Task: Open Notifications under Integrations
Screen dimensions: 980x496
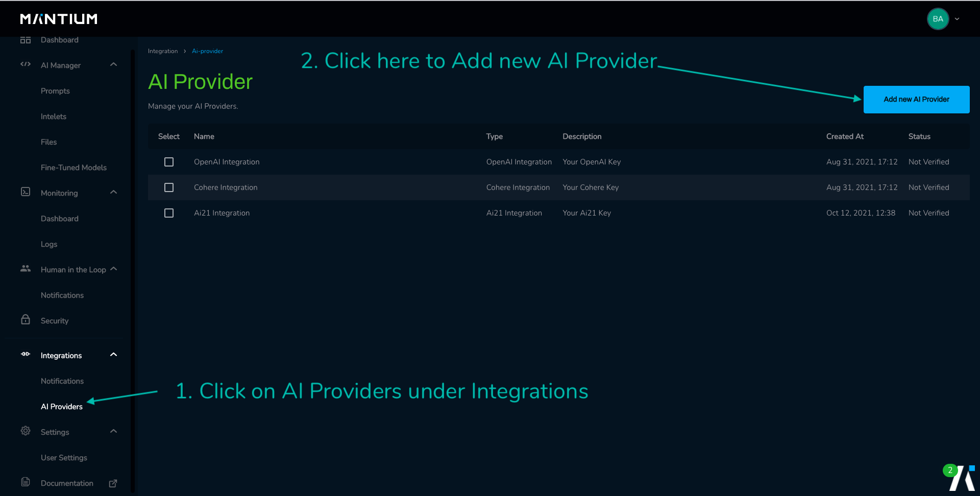Action: [x=62, y=381]
